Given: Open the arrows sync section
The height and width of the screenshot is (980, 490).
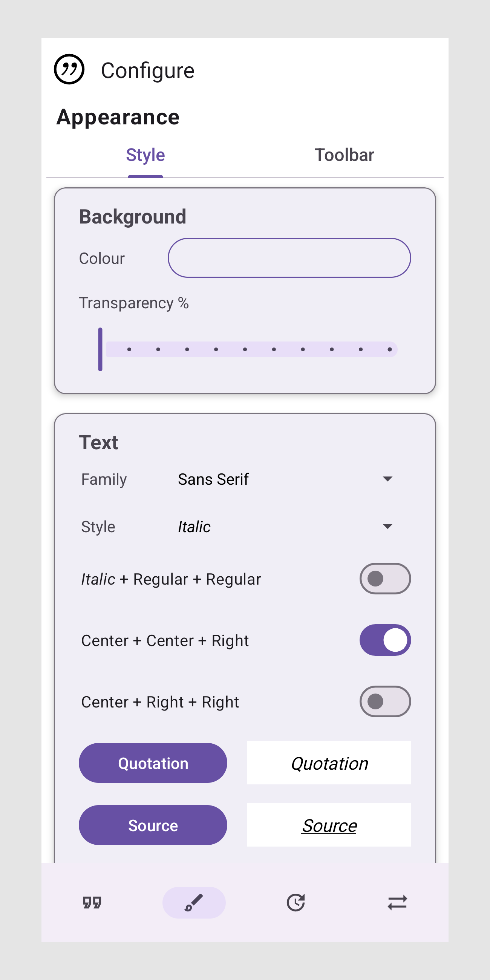Looking at the screenshot, I should 397,902.
